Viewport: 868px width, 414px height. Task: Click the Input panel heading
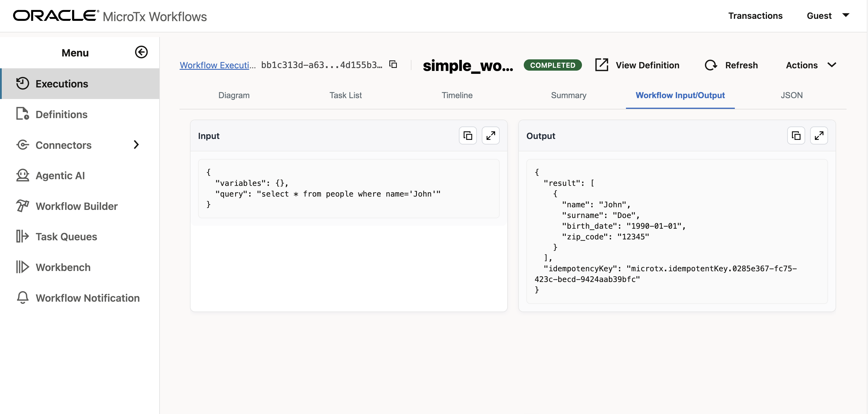[208, 136]
